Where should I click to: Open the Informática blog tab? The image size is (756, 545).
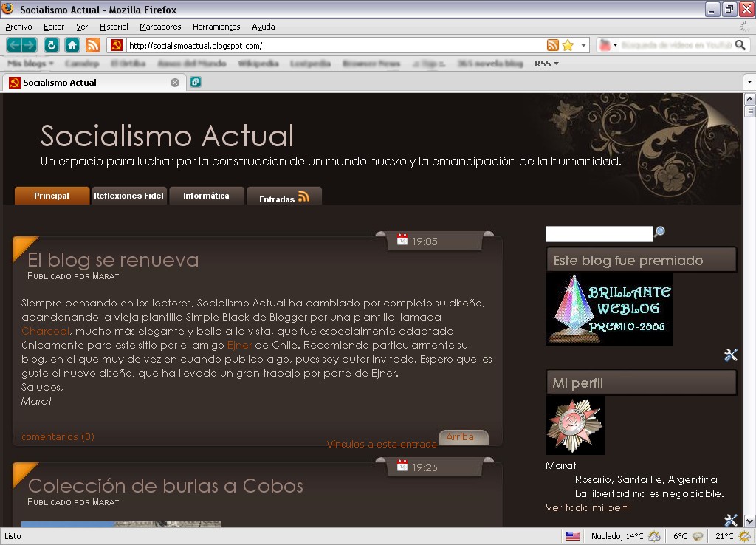pos(206,196)
